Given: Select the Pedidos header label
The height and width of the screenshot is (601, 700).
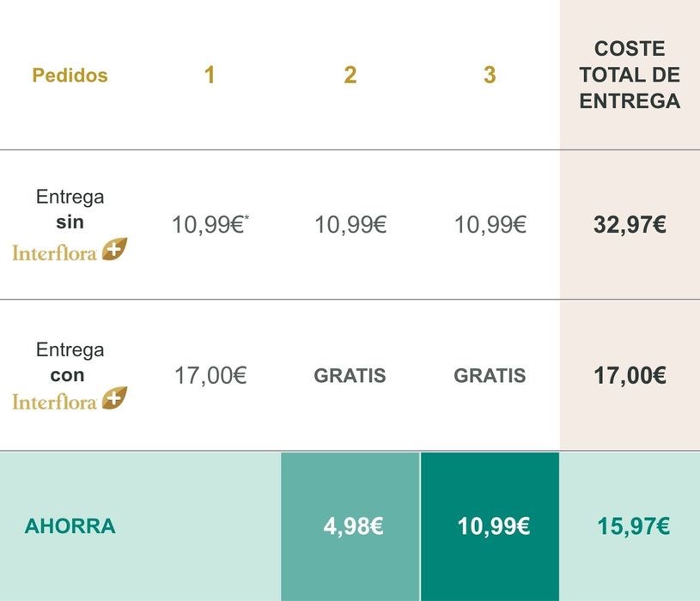Looking at the screenshot, I should (x=70, y=75).
